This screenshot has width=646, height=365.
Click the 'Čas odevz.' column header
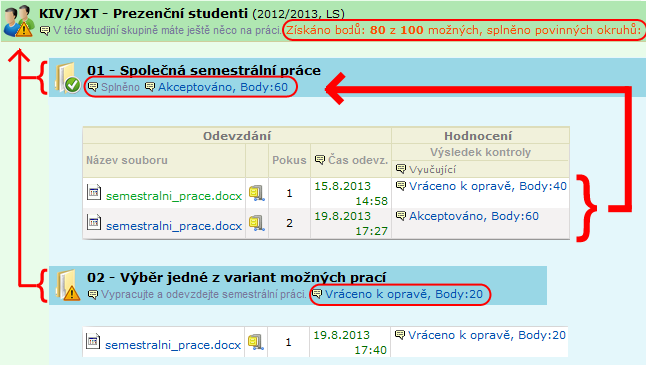tap(358, 160)
